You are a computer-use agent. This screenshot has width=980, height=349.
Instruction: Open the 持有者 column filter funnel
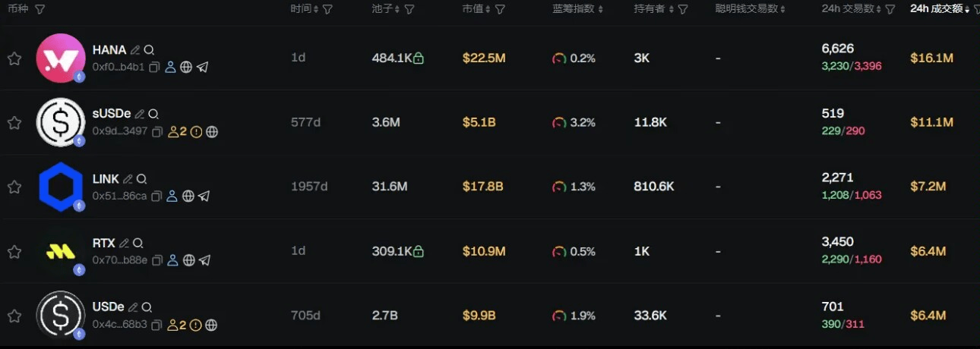pos(683,9)
